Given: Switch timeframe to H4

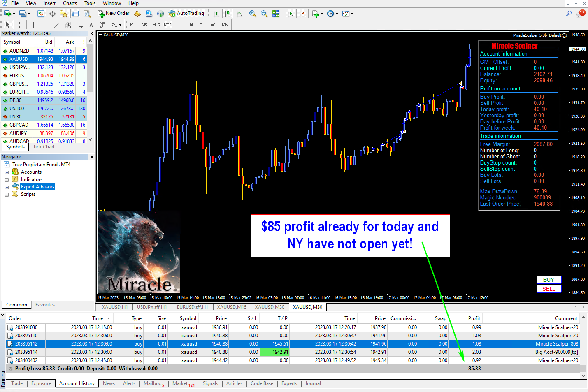Looking at the screenshot, I should pos(191,25).
